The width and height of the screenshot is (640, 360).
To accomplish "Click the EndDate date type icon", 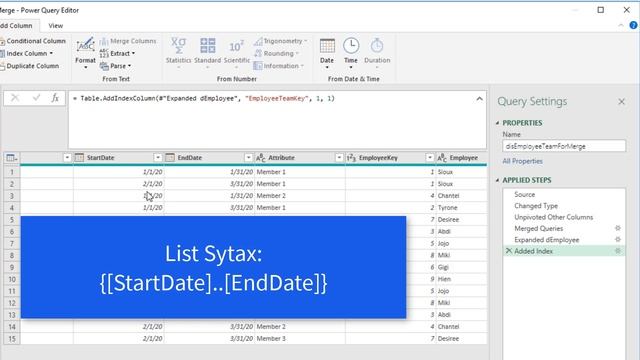I will coord(170,158).
